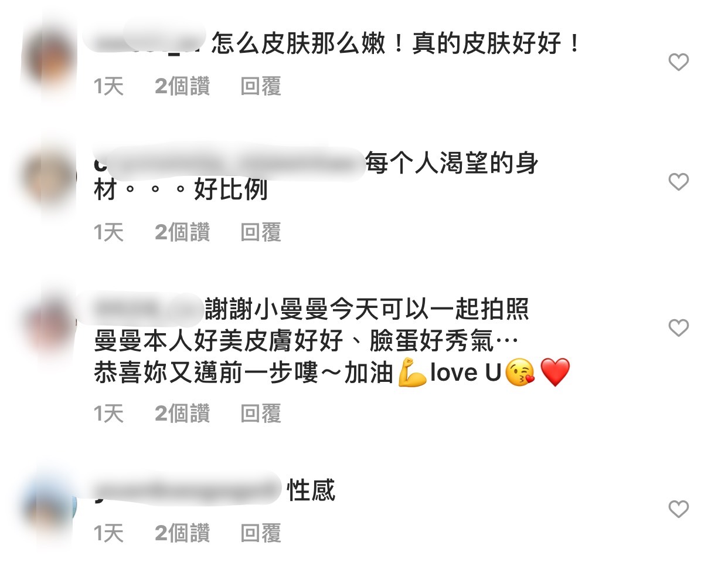This screenshot has height=579, width=728.
Task: Tap 回覆 under the 性感 comment
Action: tap(261, 533)
